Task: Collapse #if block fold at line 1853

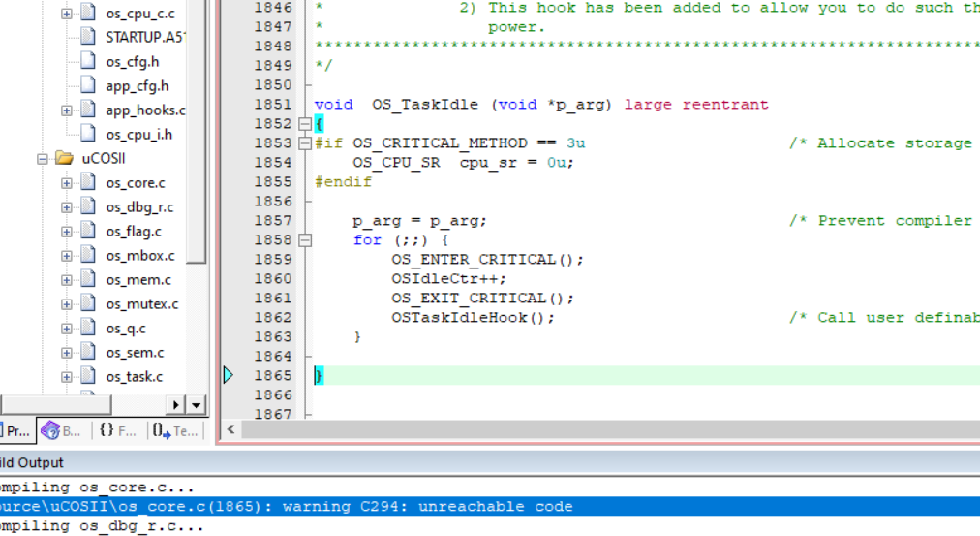Action: click(305, 143)
